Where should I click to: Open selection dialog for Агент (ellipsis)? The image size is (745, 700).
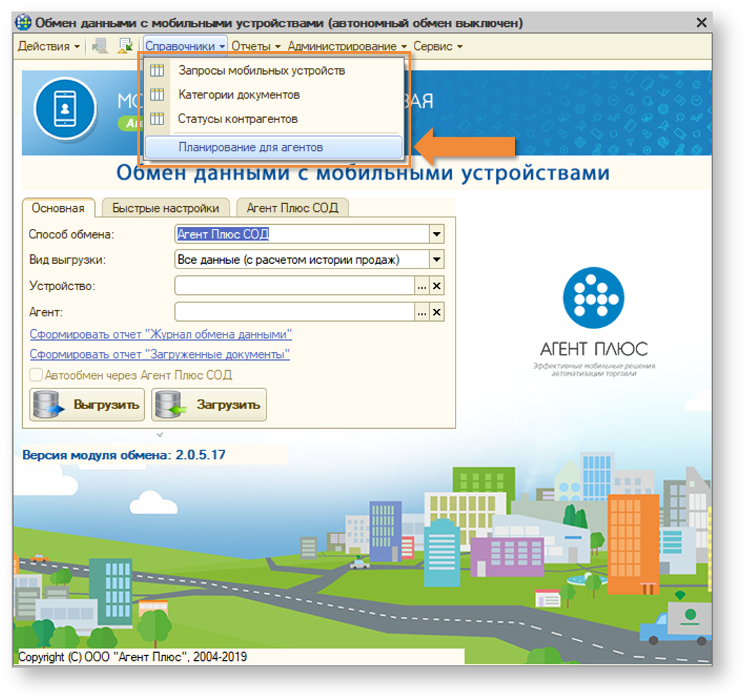pyautogui.click(x=422, y=312)
